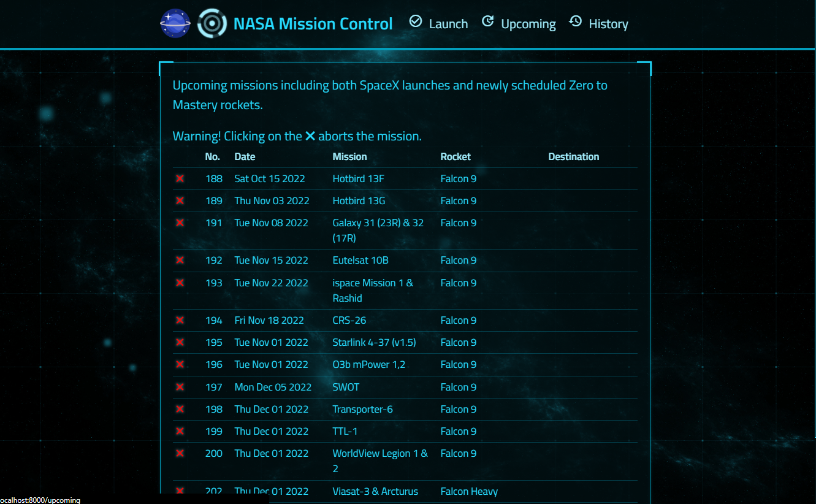Click the Destination column header

pyautogui.click(x=574, y=156)
